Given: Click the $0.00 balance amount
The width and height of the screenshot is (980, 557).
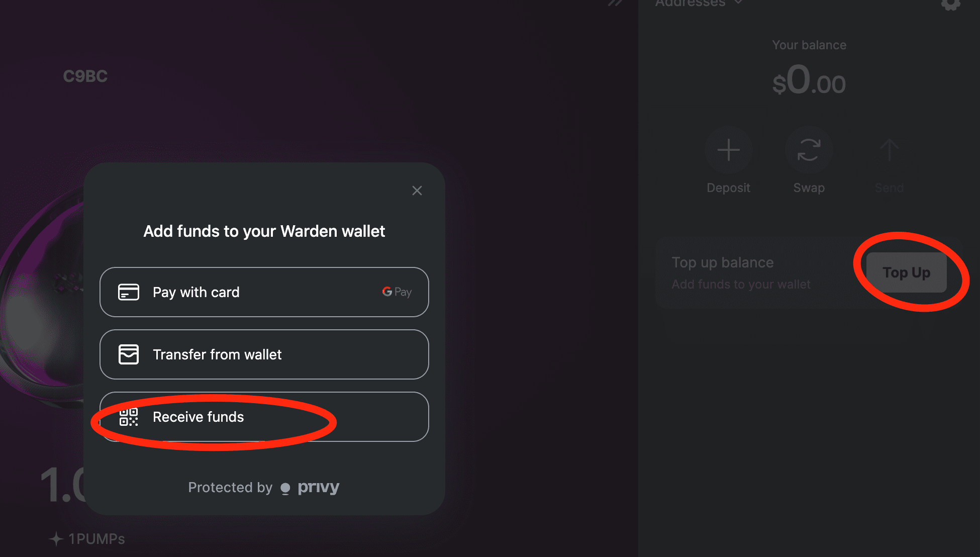Looking at the screenshot, I should coord(809,80).
